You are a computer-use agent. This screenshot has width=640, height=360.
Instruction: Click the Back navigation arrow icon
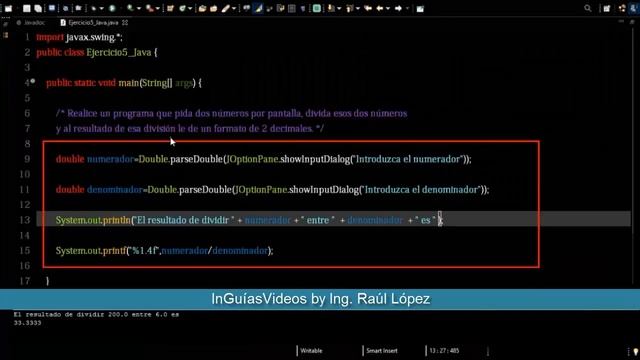pos(380,8)
